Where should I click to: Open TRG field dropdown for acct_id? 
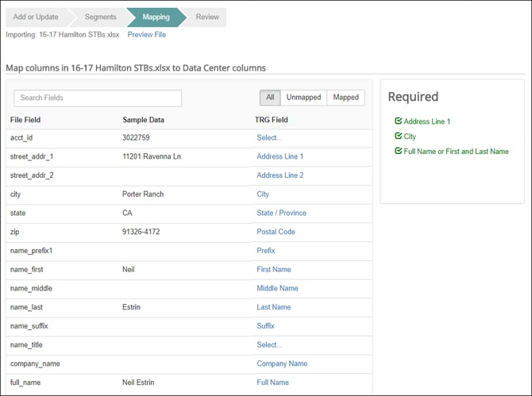tap(269, 137)
